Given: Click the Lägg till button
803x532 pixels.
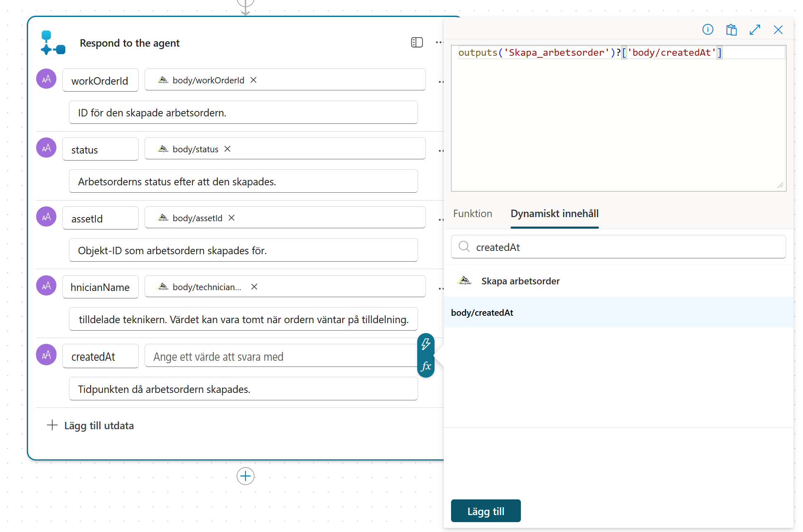Looking at the screenshot, I should pos(486,511).
